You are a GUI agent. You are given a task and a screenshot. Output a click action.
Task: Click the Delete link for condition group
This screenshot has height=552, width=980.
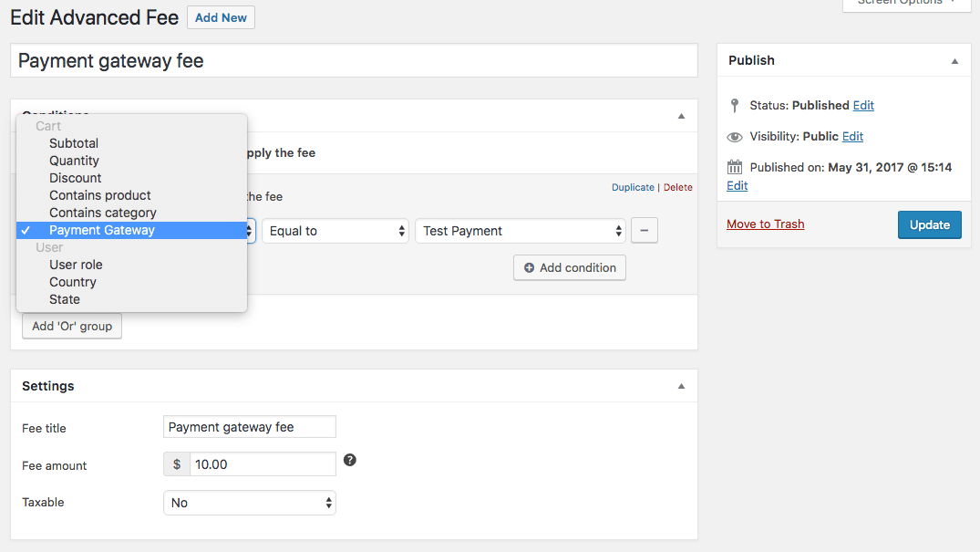[x=677, y=187]
